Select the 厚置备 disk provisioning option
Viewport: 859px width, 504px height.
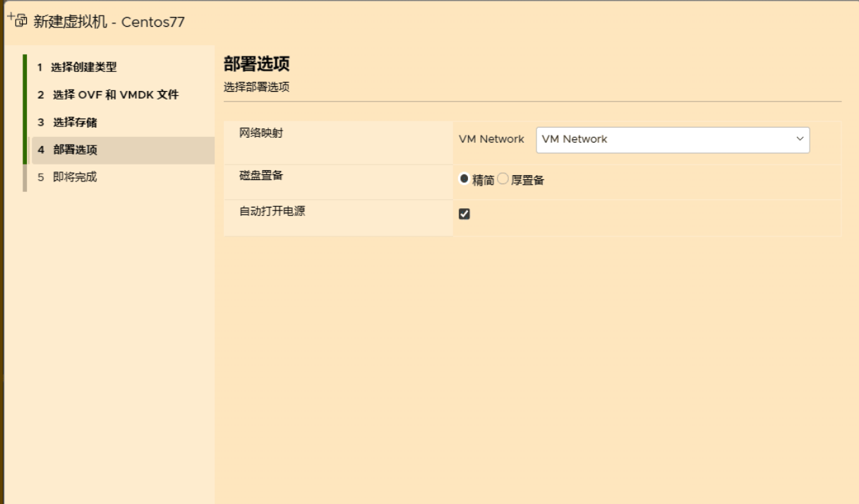[x=502, y=179]
